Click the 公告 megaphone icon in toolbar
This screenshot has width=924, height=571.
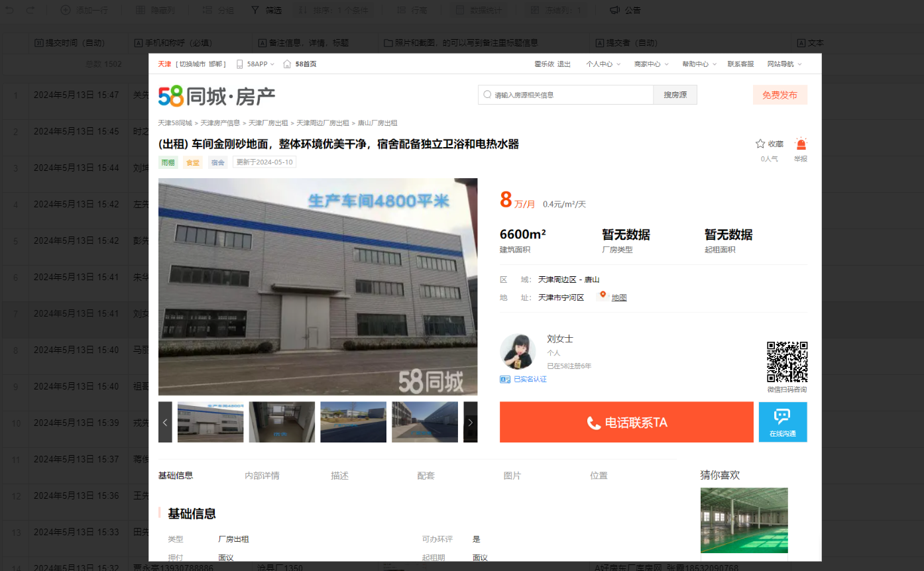[614, 10]
